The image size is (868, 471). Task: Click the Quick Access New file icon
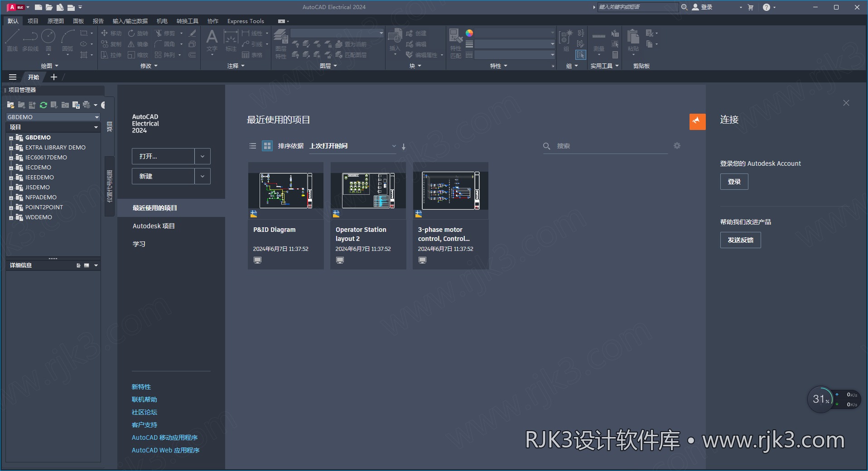coord(39,7)
